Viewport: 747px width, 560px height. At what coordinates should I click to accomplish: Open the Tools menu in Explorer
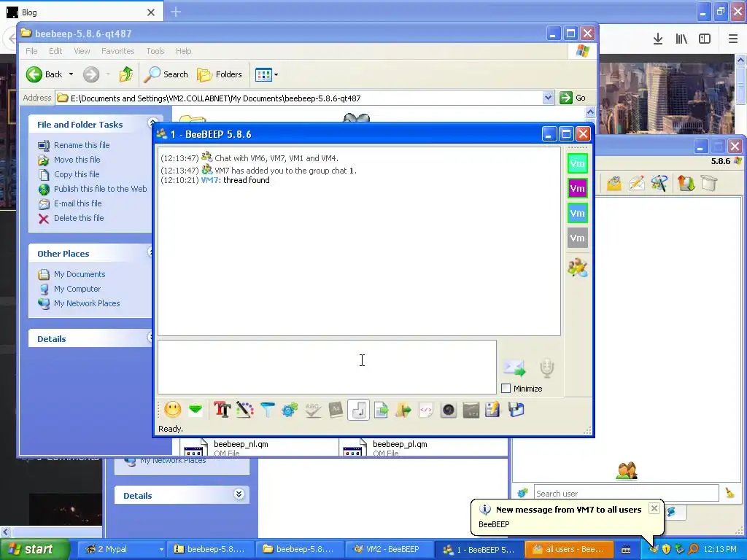point(155,51)
